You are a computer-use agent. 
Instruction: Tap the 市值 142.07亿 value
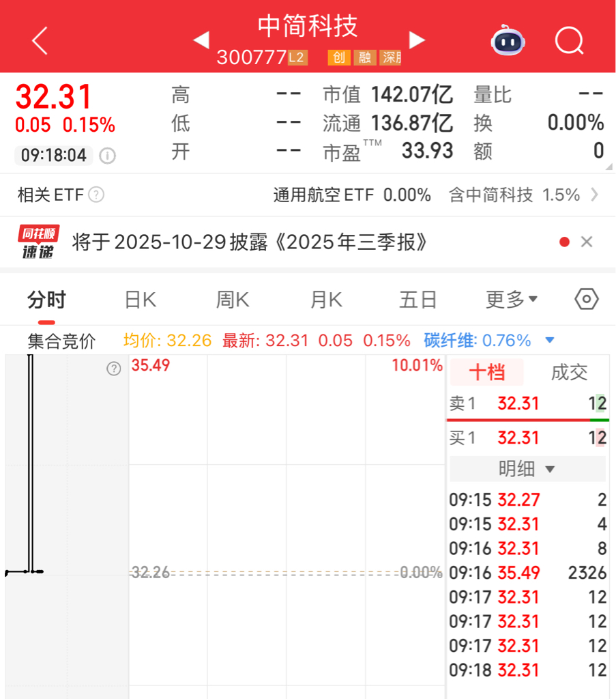pyautogui.click(x=412, y=94)
